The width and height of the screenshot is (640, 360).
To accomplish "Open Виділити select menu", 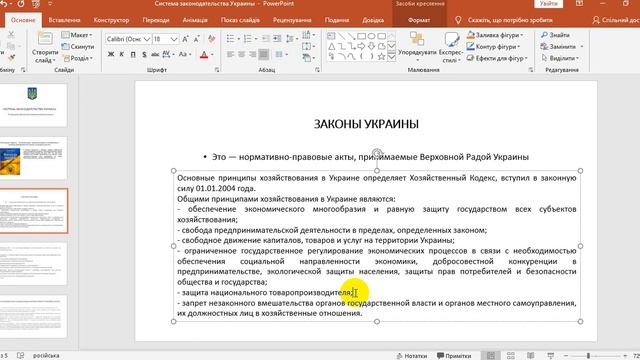I will (x=559, y=58).
